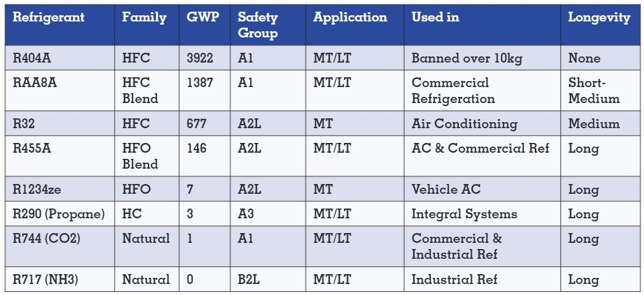644x295 pixels.
Task: Select the Used in column header
Action: pos(435,18)
